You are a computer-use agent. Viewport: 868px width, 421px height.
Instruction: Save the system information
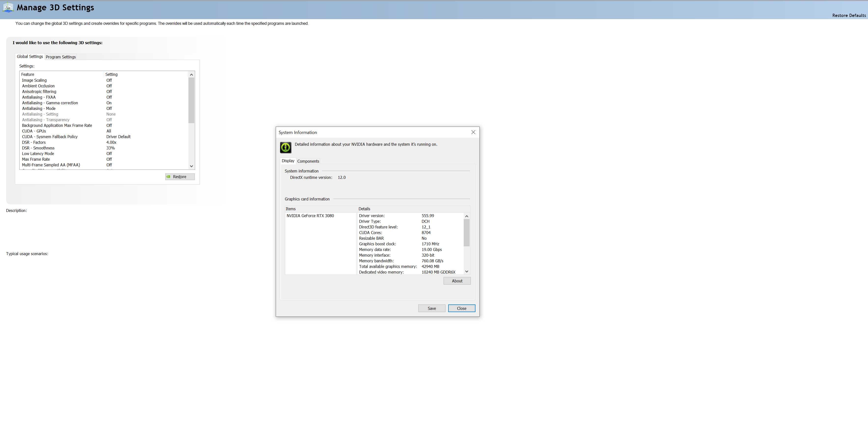click(x=432, y=308)
